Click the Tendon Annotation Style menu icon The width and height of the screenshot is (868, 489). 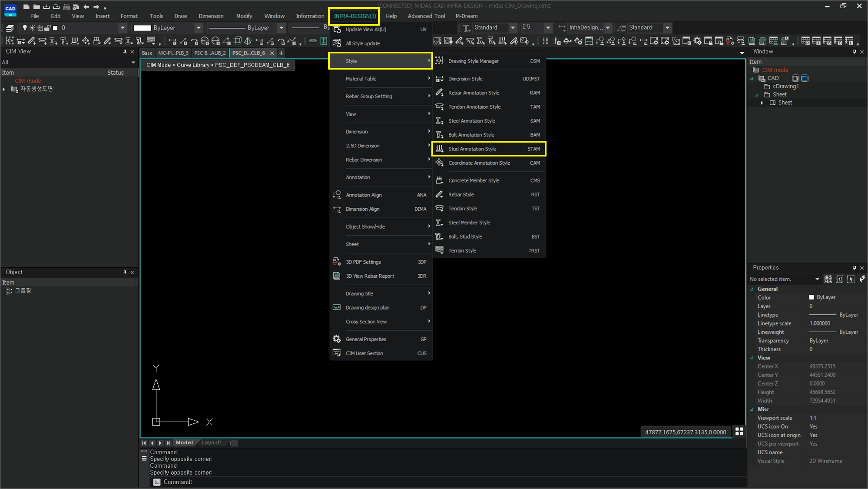(x=439, y=106)
